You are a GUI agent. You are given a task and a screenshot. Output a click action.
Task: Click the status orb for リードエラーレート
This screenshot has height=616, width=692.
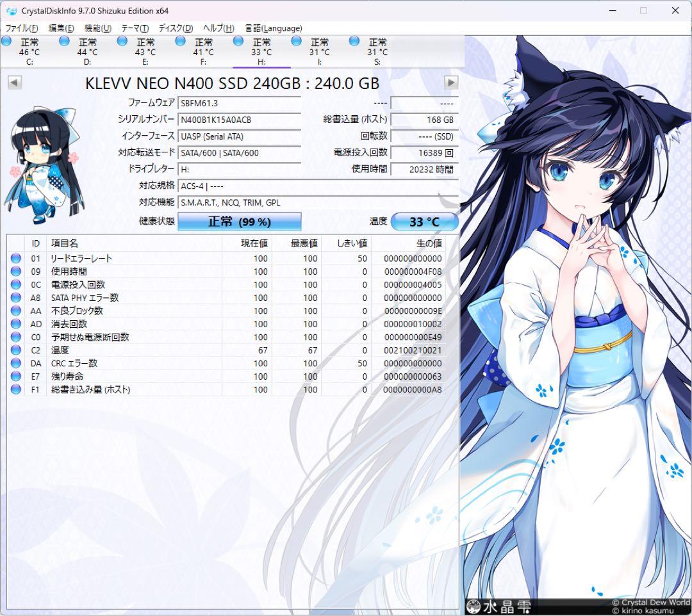point(15,258)
